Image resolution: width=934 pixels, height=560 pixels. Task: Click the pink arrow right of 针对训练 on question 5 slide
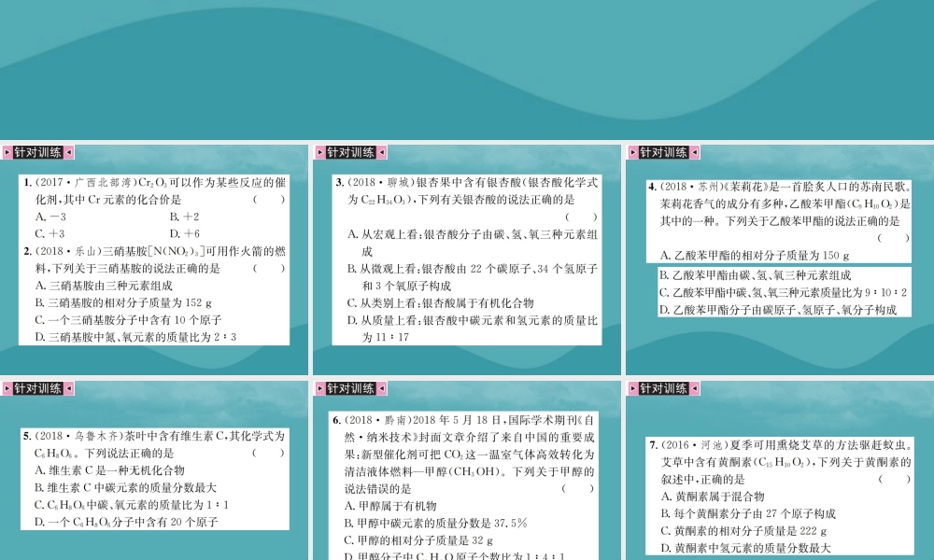69,388
